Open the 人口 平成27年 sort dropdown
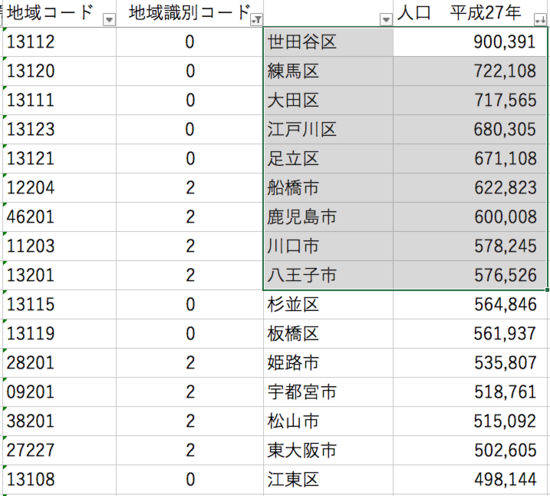Screen dimensions: 550x496 coord(539,20)
